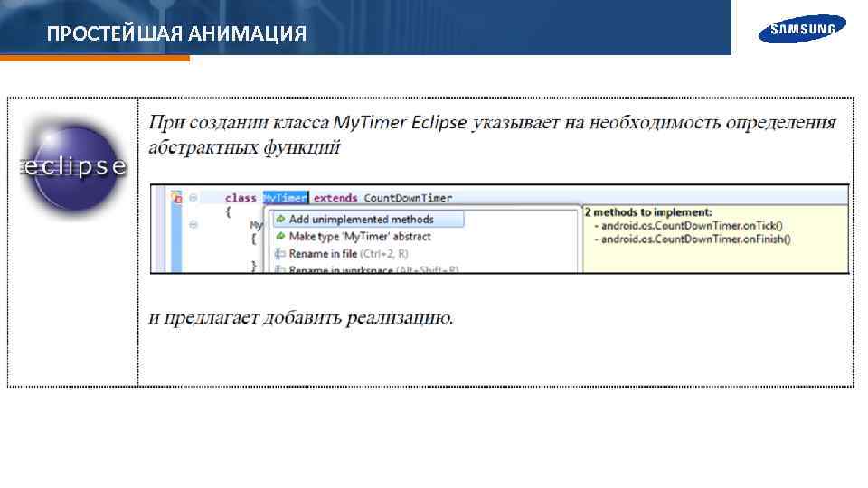Click green icon beside 'Add unimplemented methods'

280,219
